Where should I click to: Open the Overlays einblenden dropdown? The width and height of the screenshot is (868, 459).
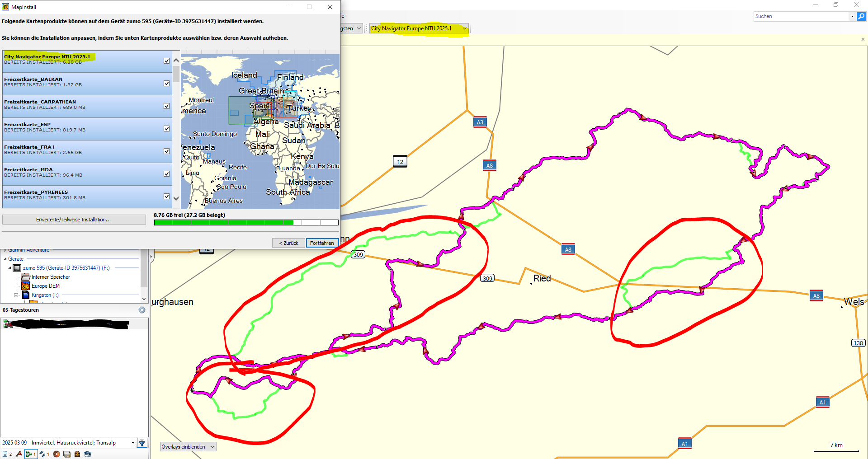(x=188, y=447)
